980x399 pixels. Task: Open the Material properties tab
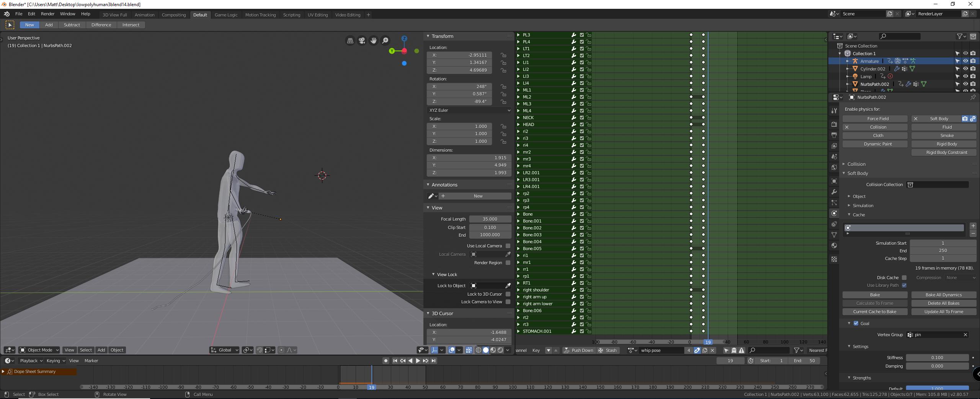pyautogui.click(x=834, y=245)
